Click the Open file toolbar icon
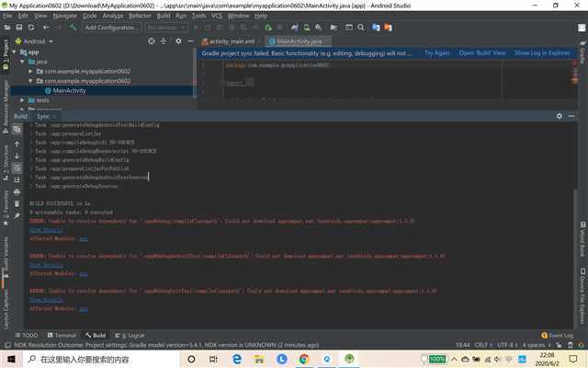 click(x=7, y=28)
